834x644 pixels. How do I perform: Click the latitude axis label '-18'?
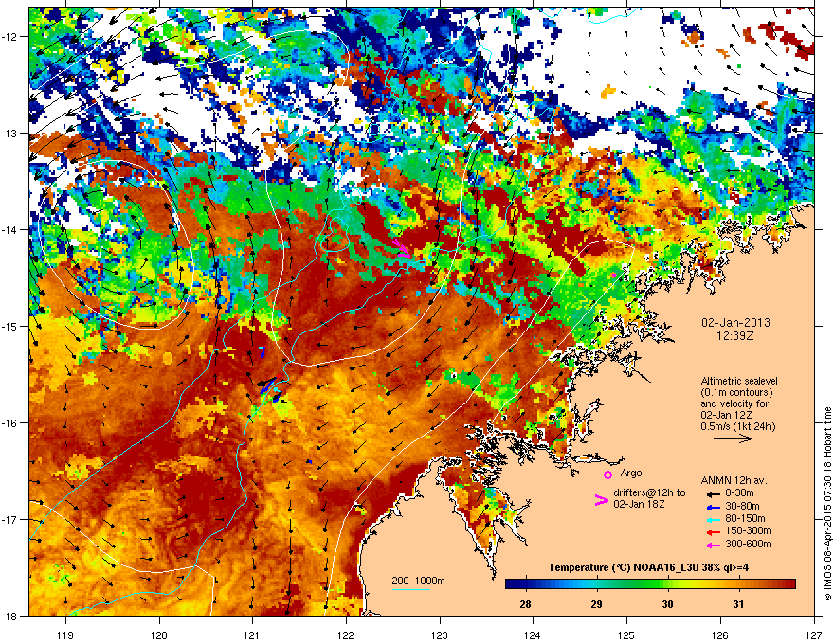pyautogui.click(x=9, y=616)
